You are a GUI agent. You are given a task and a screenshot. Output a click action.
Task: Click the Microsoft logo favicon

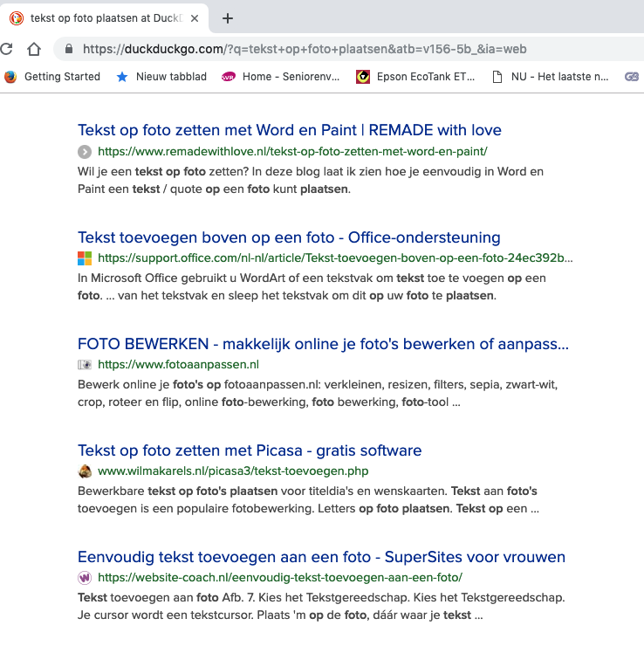pos(85,258)
